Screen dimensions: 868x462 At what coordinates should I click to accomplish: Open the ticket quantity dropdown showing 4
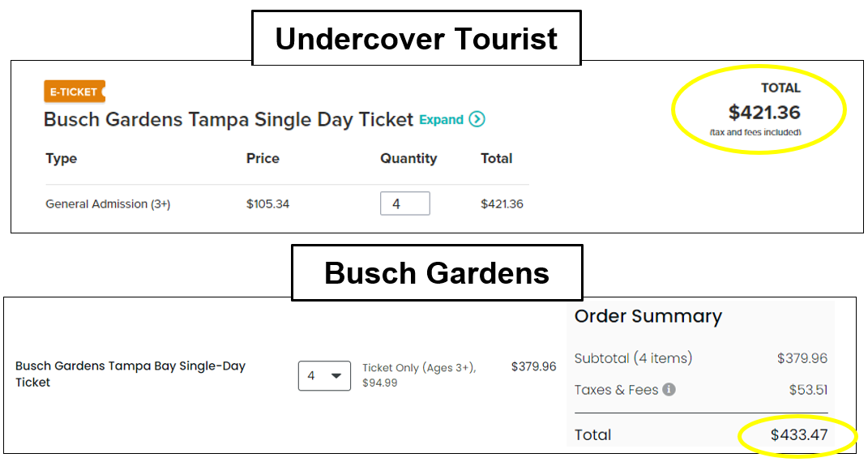pos(324,376)
